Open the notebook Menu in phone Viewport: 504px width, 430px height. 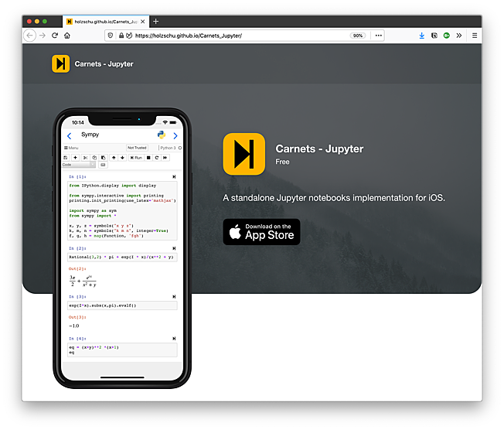click(x=71, y=148)
